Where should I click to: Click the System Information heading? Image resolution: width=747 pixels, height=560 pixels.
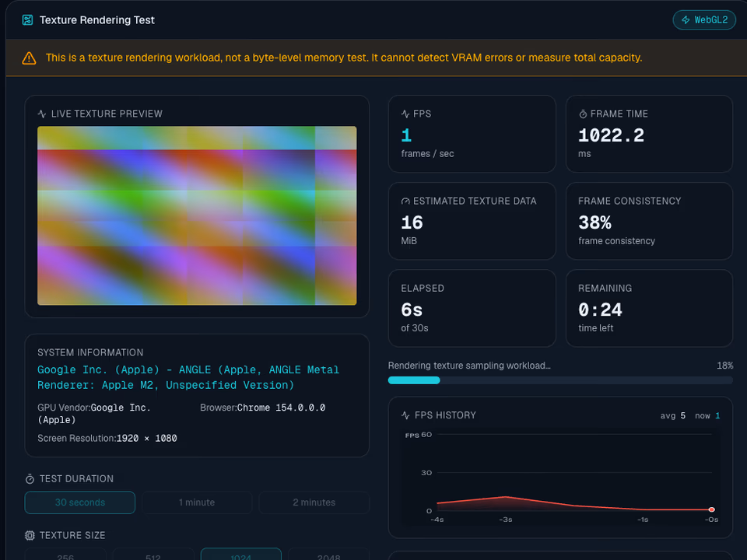pyautogui.click(x=90, y=352)
